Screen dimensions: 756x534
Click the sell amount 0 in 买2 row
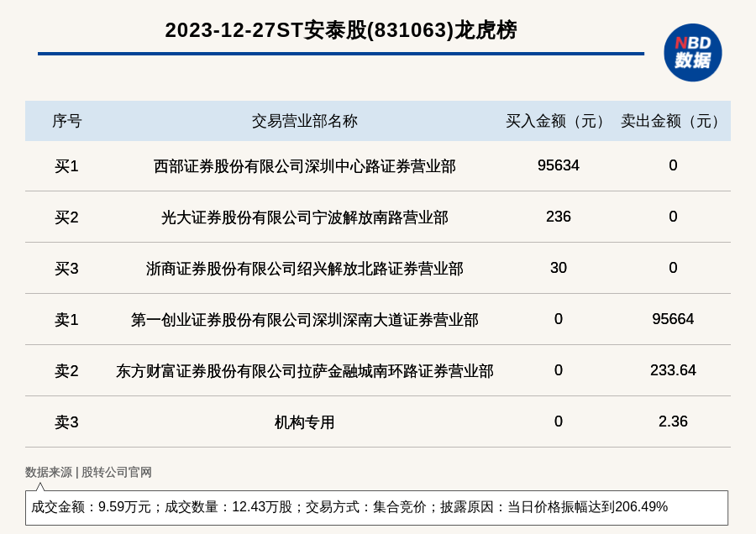(673, 217)
